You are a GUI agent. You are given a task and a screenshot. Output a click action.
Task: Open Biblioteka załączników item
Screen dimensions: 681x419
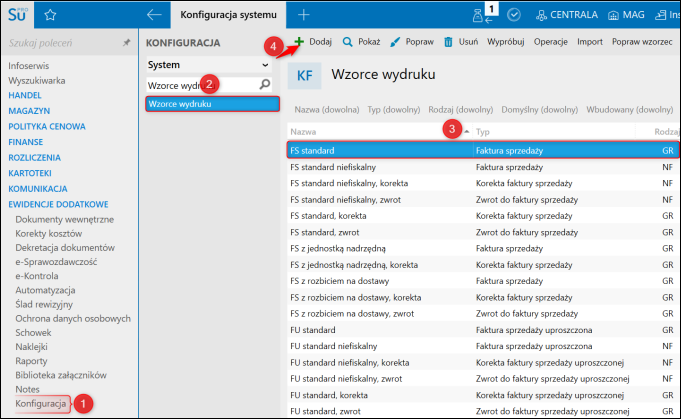pyautogui.click(x=61, y=376)
